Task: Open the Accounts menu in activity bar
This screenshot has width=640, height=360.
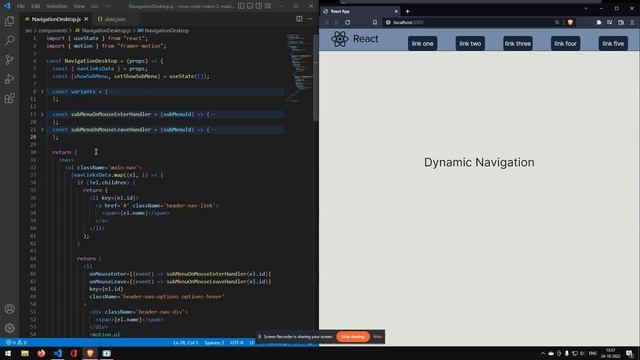Action: pos(9,309)
